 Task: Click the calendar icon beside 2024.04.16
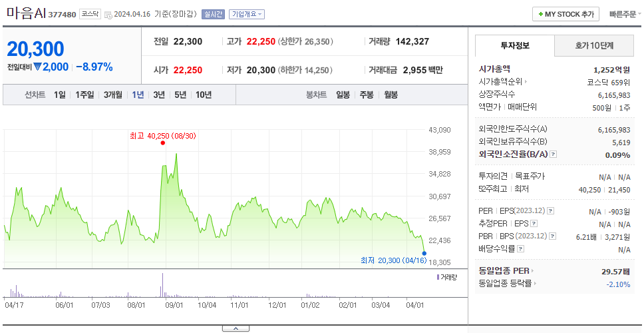click(108, 15)
